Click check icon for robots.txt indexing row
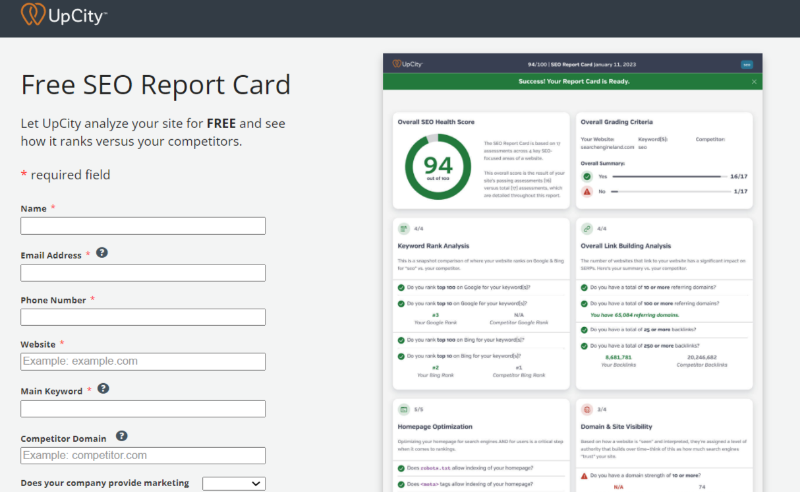Image resolution: width=800 pixels, height=492 pixels. [401, 469]
